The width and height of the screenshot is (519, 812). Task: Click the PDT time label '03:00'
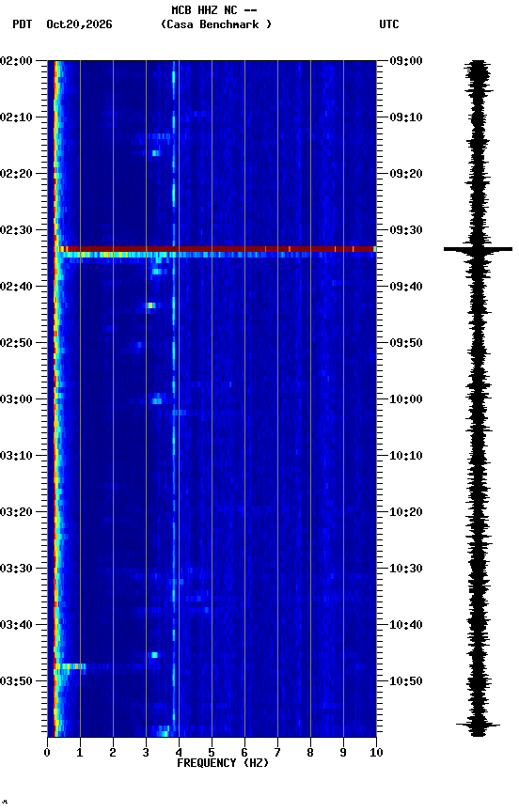tap(16, 399)
